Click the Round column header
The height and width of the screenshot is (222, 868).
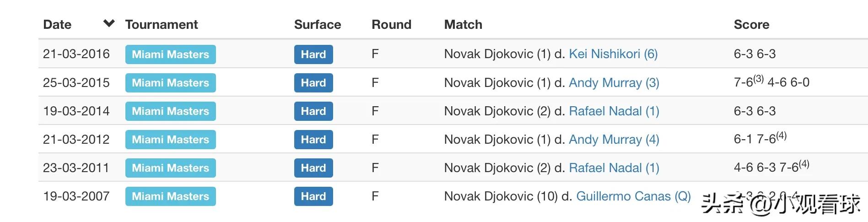pyautogui.click(x=391, y=25)
